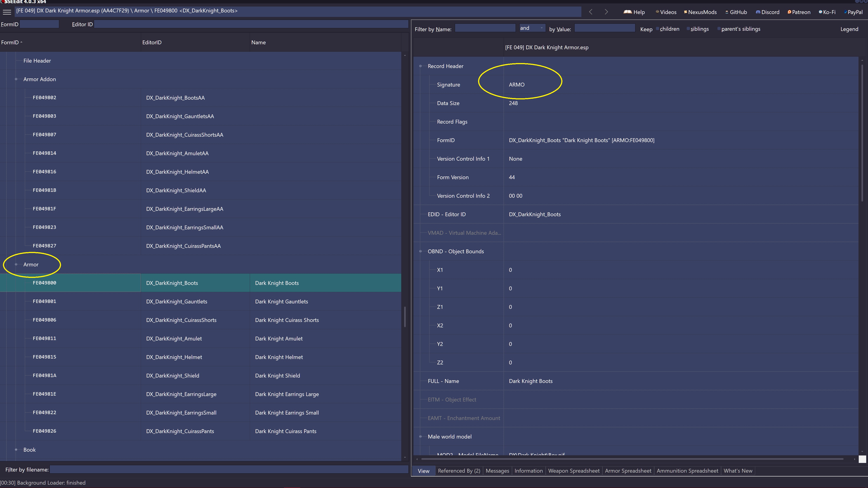Screen dimensions: 868x488
Task: Open the Discord link
Action: [x=768, y=12]
